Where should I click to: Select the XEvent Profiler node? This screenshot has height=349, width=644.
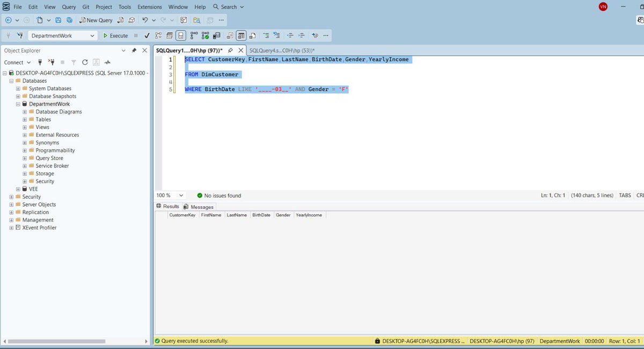tap(39, 228)
